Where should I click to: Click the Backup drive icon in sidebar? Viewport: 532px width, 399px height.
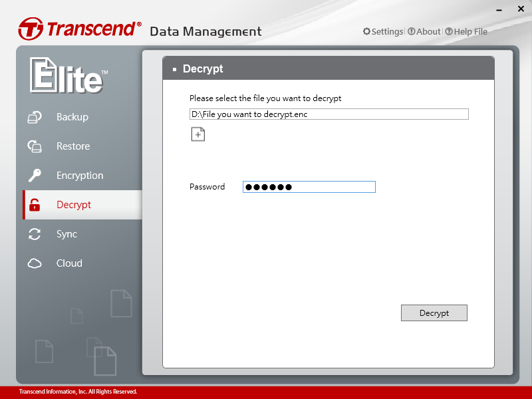pyautogui.click(x=35, y=118)
